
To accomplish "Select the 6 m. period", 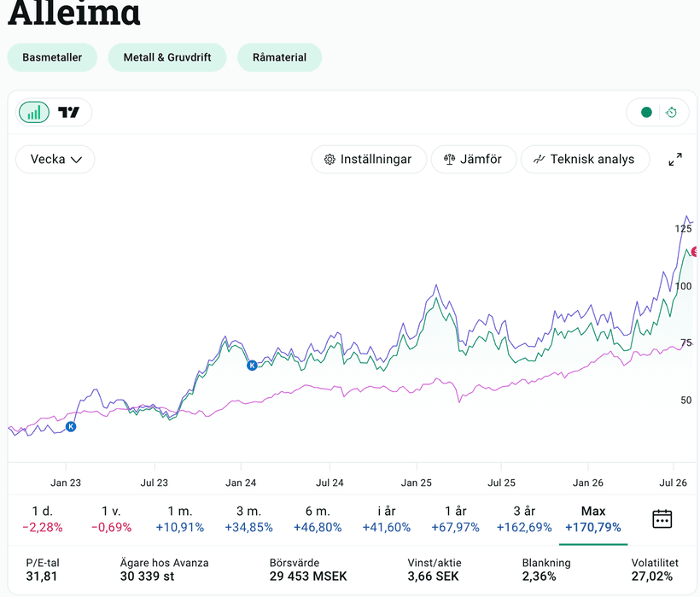I will (x=318, y=519).
